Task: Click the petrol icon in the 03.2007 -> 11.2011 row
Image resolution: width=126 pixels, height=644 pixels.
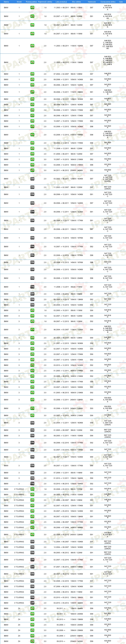Action: coord(32,16)
